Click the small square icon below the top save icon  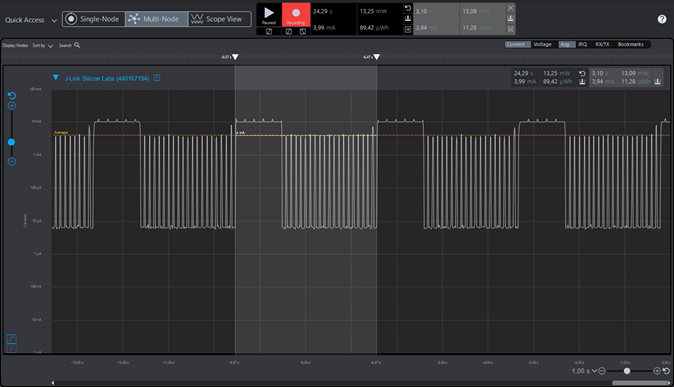coord(408,29)
